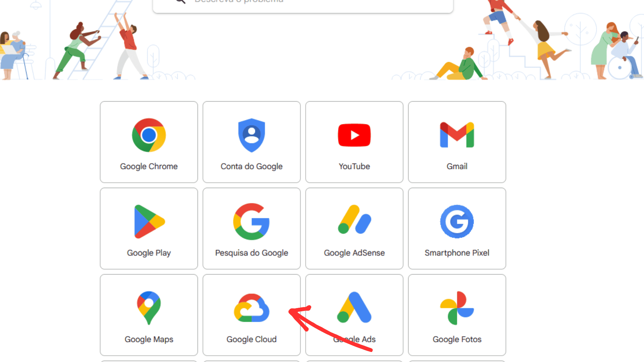Open Google AdSense support

pyautogui.click(x=354, y=228)
